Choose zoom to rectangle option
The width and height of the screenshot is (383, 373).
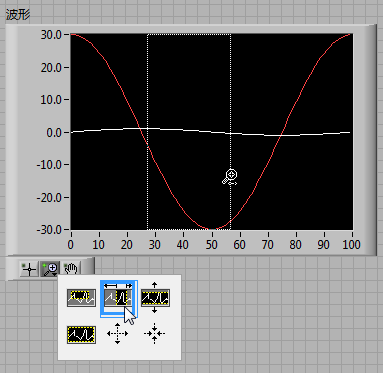(81, 298)
